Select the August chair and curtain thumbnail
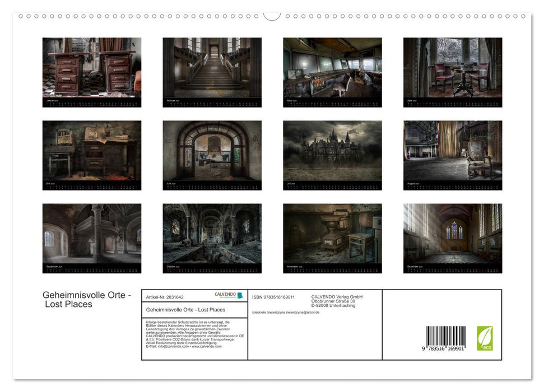Image resolution: width=544 pixels, height=392 pixels. (453, 151)
